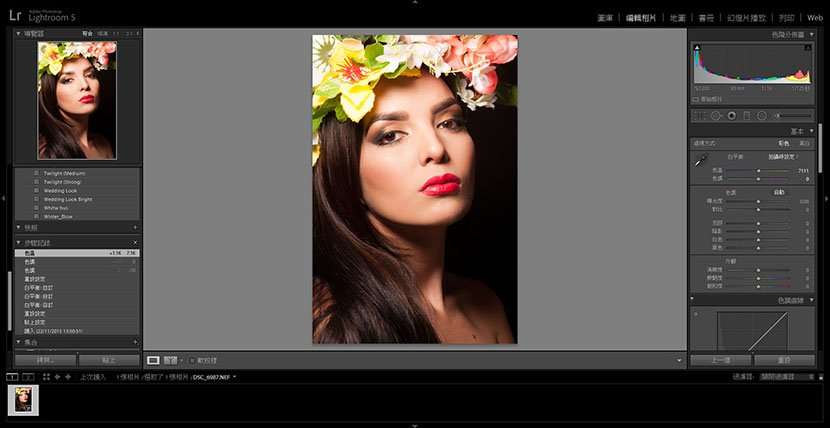Switch to the Develop (編輯相片) module

[641, 18]
